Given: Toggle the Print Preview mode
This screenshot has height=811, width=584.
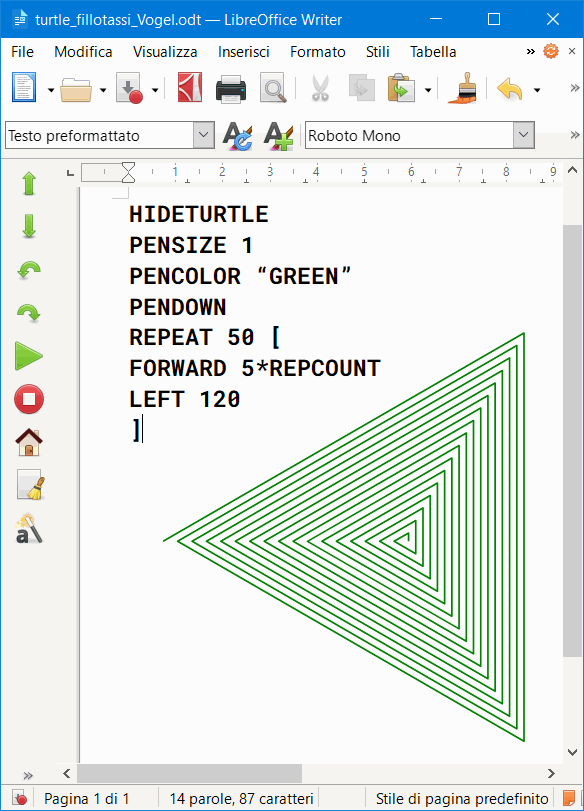Looking at the screenshot, I should point(273,88).
